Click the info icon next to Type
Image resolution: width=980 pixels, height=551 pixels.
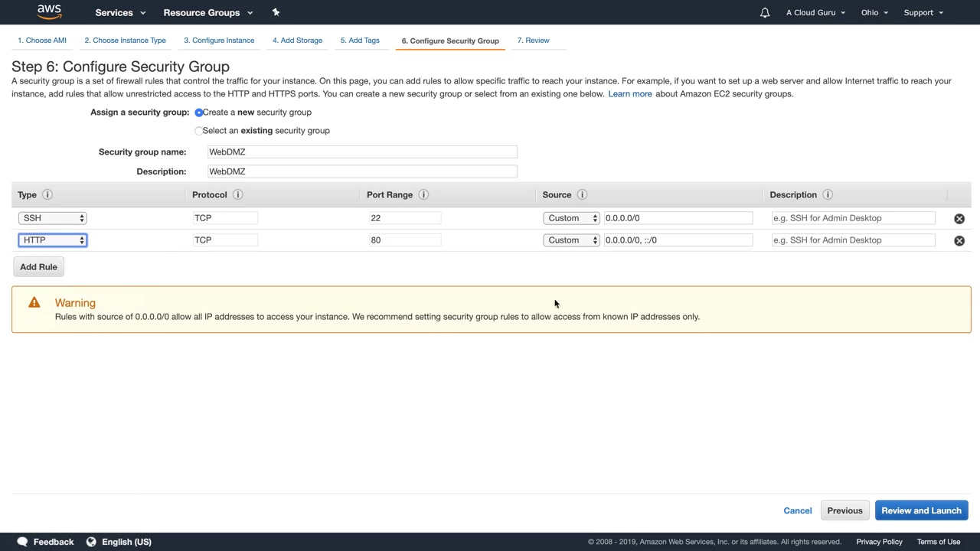47,194
